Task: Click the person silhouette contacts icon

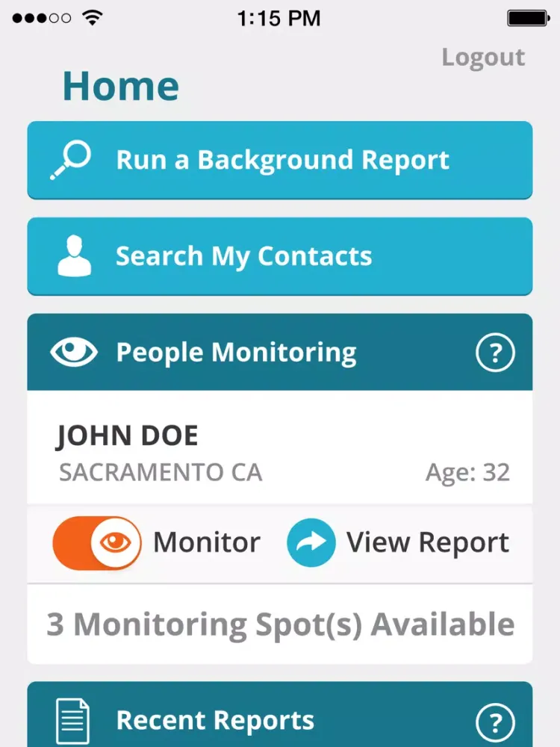Action: tap(74, 256)
